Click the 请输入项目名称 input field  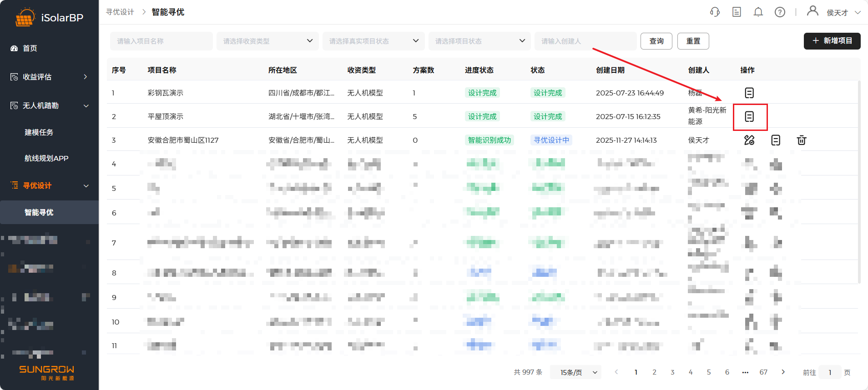point(161,41)
